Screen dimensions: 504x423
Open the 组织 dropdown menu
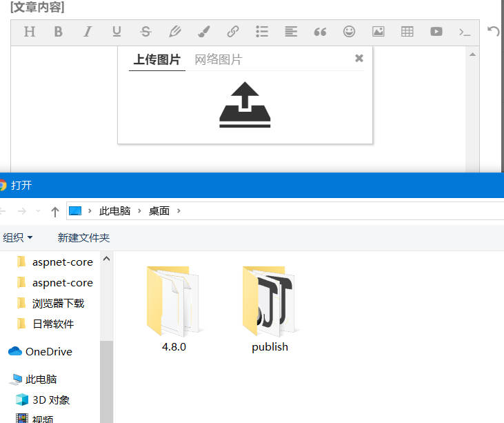(x=17, y=237)
